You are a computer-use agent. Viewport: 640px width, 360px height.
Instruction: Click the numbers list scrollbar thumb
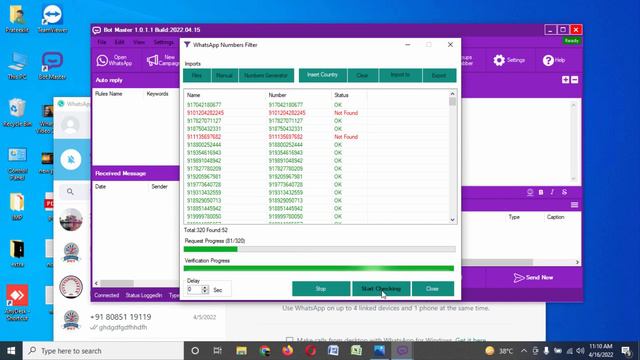tap(452, 102)
